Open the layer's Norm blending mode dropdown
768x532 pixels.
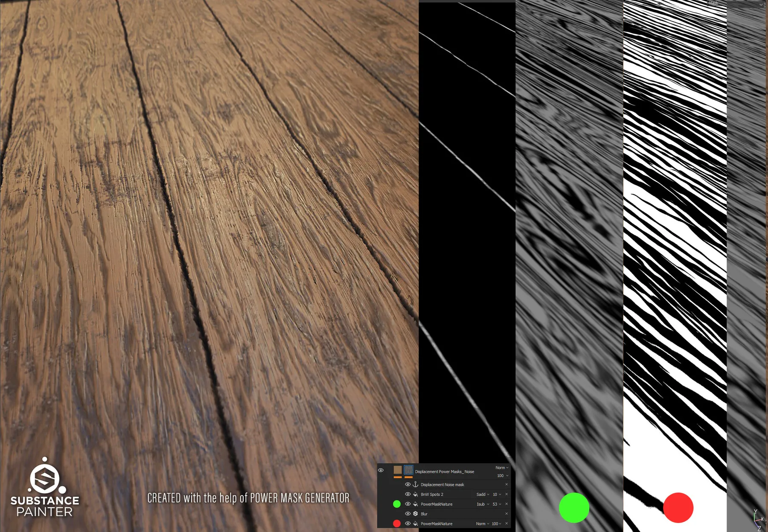click(x=502, y=468)
